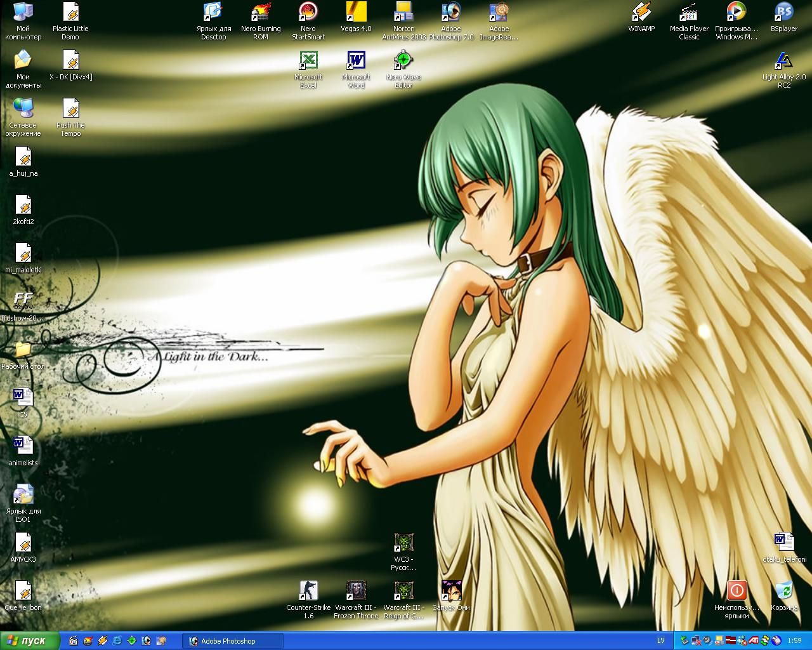The height and width of the screenshot is (650, 812).
Task: Select the AMVCK3 file icon
Action: pyautogui.click(x=23, y=548)
